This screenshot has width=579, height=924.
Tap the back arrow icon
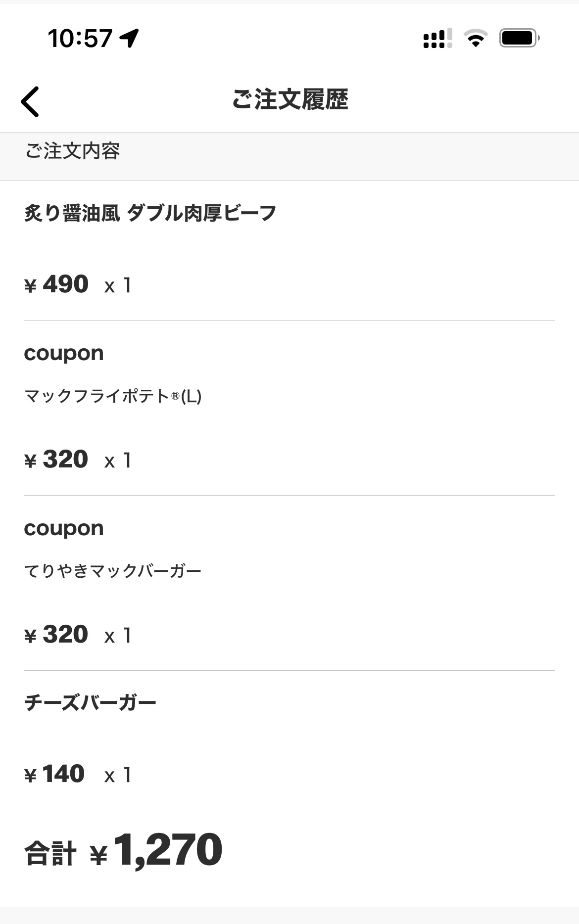[30, 101]
